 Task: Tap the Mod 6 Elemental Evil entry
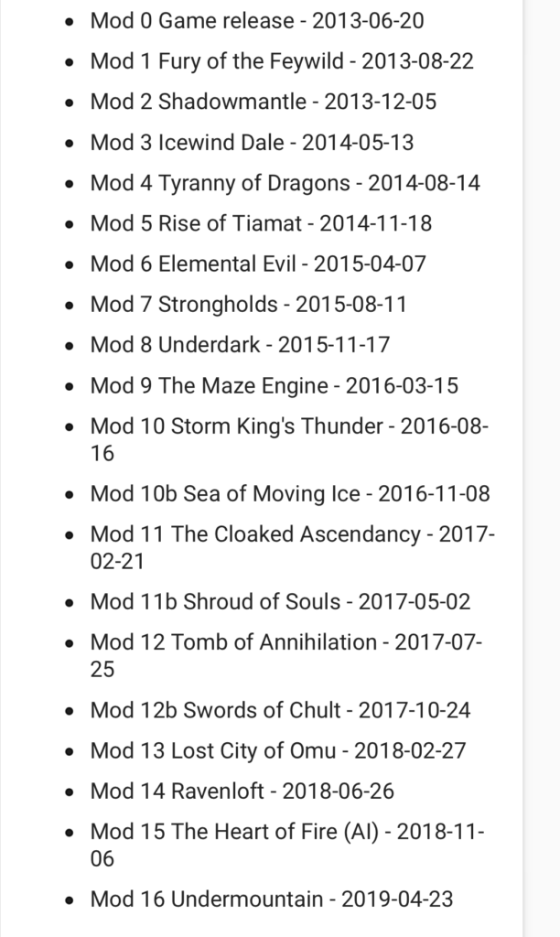point(258,264)
